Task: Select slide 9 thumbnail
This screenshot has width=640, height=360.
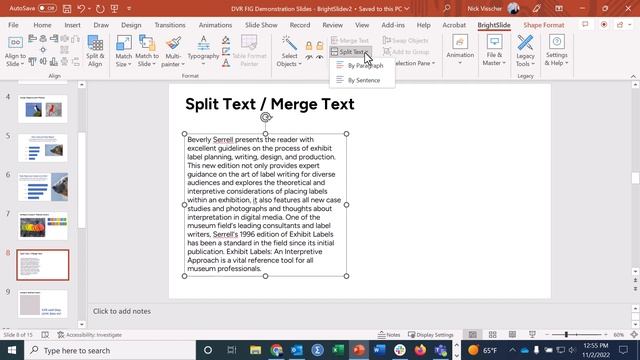Action: click(x=42, y=304)
